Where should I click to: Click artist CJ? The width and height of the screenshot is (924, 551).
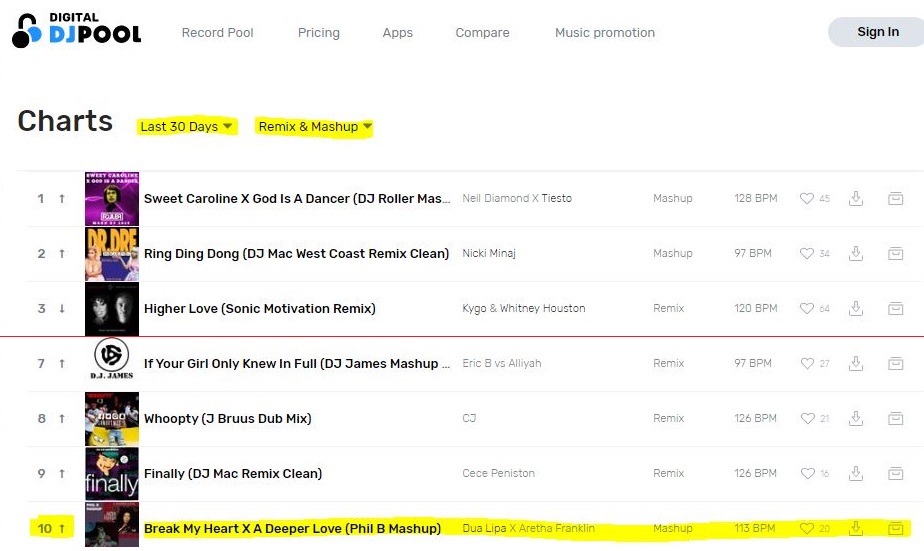coord(469,418)
